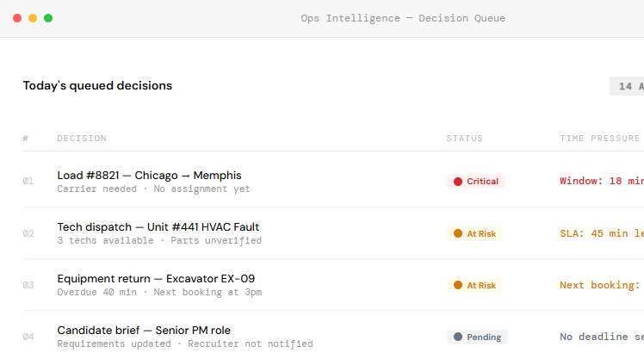This screenshot has height=359, width=644.
Task: Click the gray Pending status badge
Action: [x=478, y=337]
